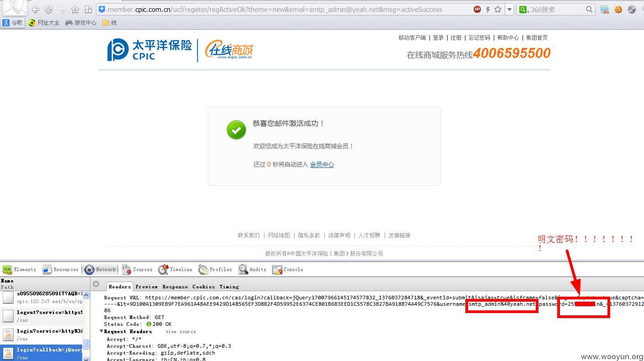Open 法律声明 footer link
This screenshot has height=361, width=644.
tap(339, 235)
